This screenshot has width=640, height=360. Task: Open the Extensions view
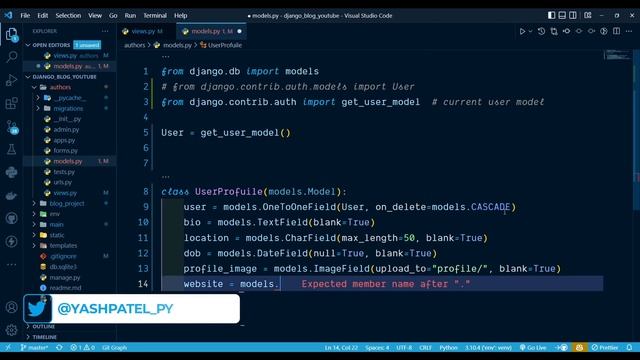click(x=11, y=103)
